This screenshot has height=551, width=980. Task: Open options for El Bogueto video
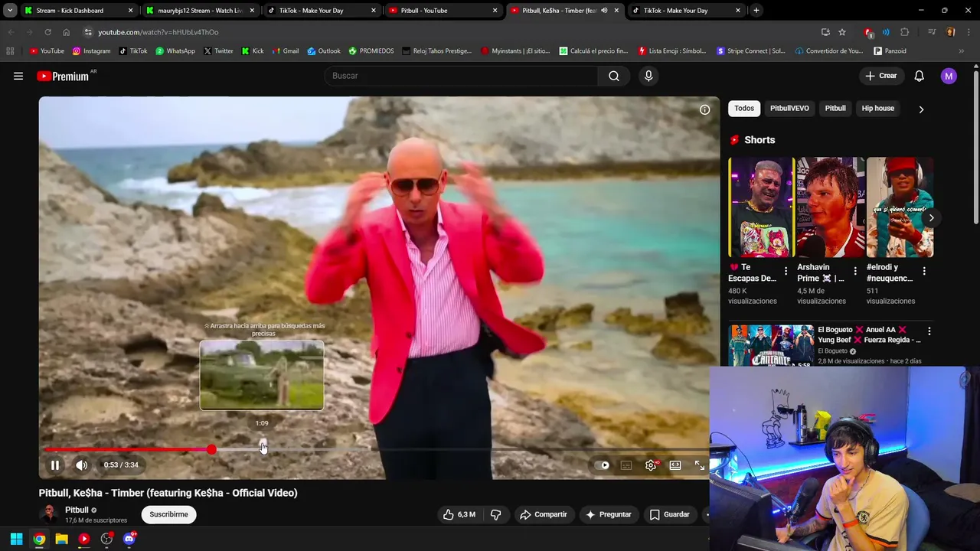point(929,331)
